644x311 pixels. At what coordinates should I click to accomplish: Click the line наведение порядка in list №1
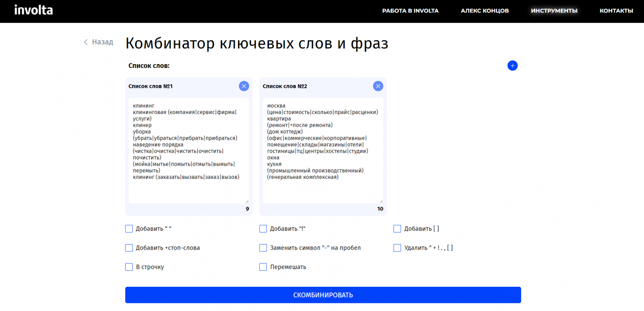(x=158, y=145)
